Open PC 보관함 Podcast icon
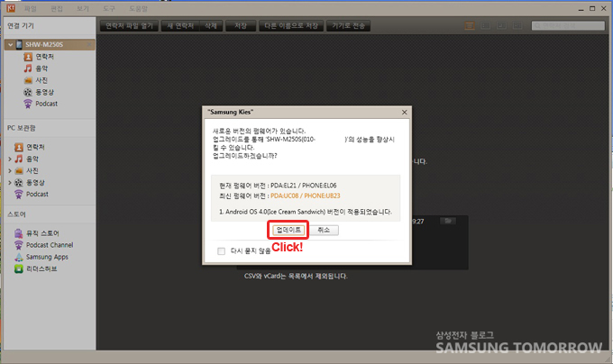613x364 pixels. pos(19,194)
